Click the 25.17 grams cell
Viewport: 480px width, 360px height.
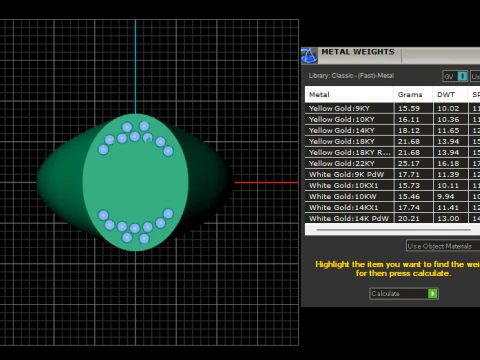click(413, 163)
